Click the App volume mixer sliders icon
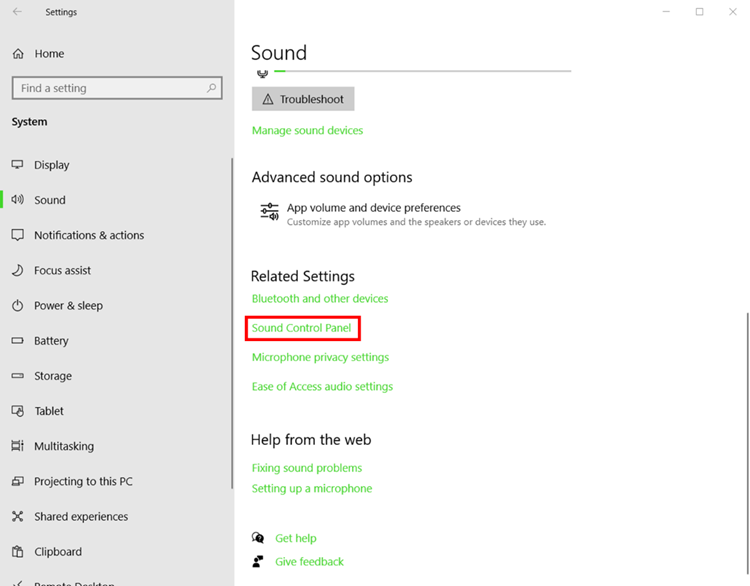Image resolution: width=750 pixels, height=586 pixels. [269, 211]
